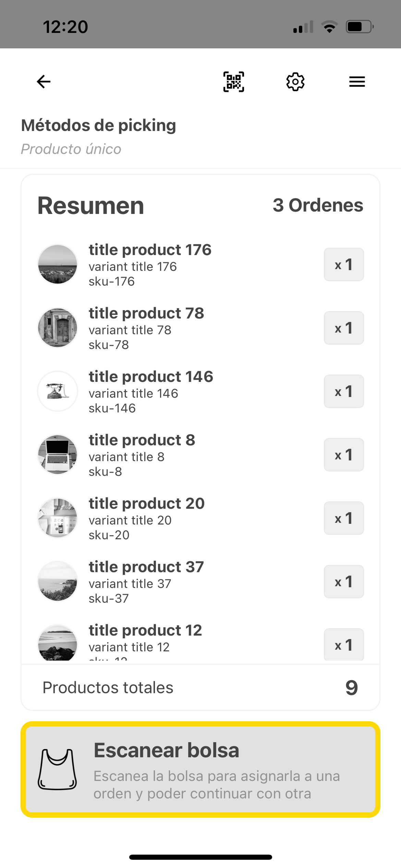Tap the Wi-Fi status icon

pyautogui.click(x=329, y=27)
